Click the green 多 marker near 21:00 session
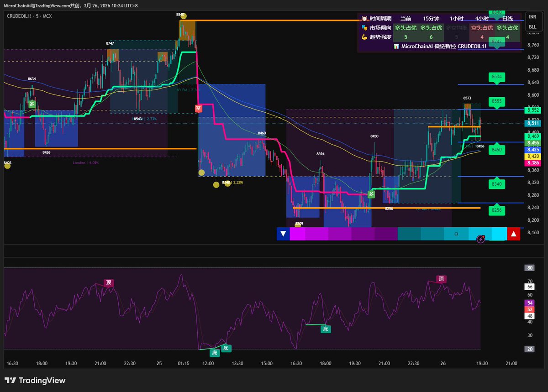548x392 pixels. click(x=371, y=194)
